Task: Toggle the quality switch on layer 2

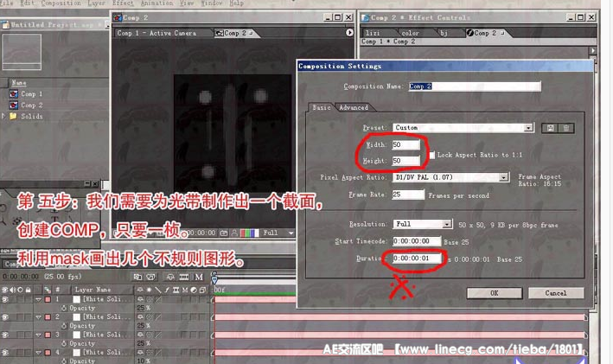Action: [x=158, y=317]
